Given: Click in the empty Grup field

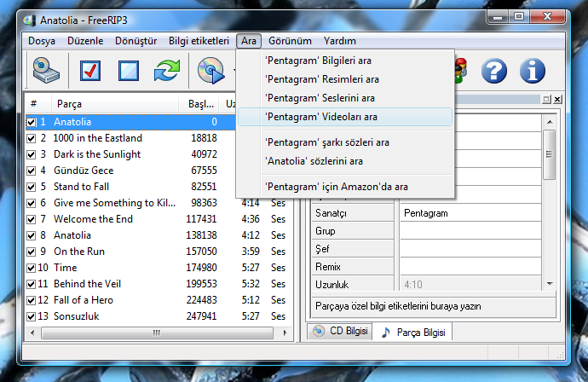Looking at the screenshot, I should tap(470, 231).
